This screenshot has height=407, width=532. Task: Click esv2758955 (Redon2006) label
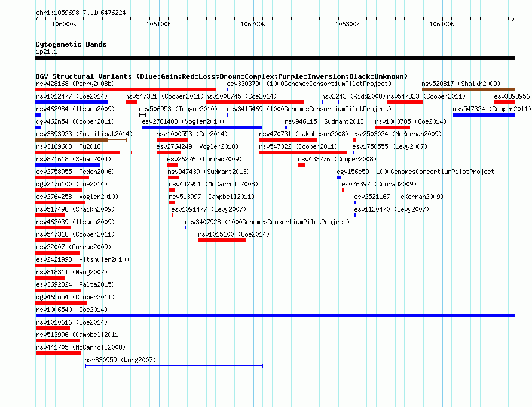pyautogui.click(x=75, y=172)
